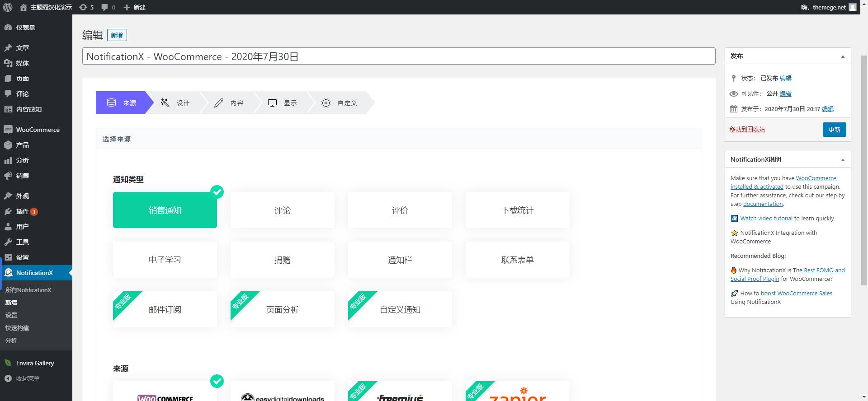Open the comments bubble in admin bar

point(108,7)
